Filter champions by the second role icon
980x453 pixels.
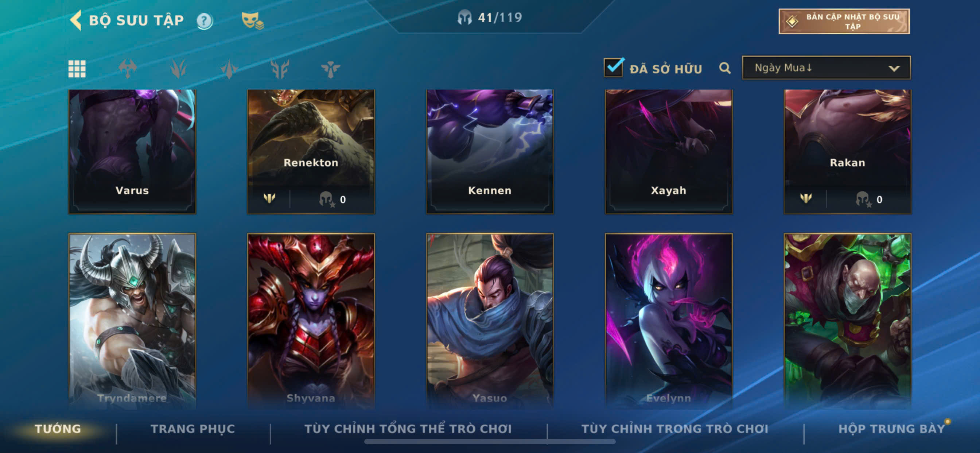(178, 69)
